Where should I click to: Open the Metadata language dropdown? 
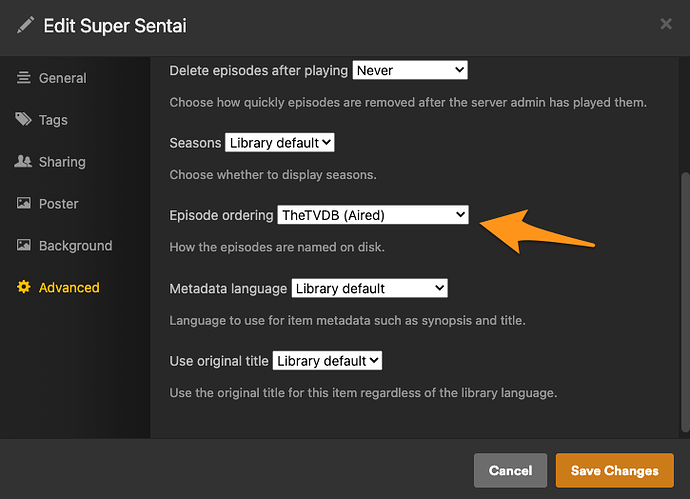point(369,288)
